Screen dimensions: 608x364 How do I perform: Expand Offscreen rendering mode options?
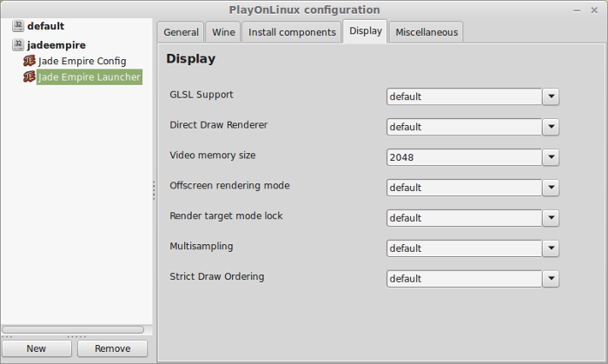point(551,188)
